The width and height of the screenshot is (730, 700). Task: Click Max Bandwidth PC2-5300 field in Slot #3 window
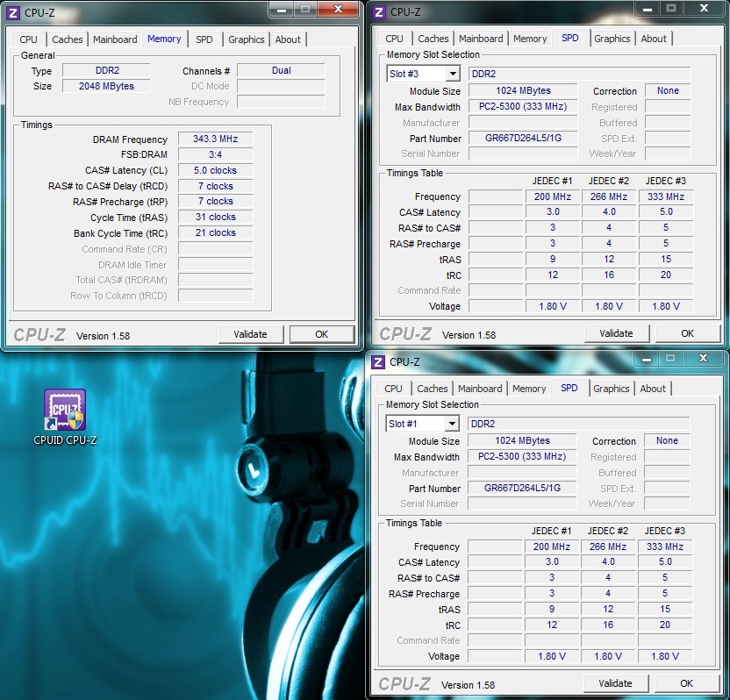523,107
